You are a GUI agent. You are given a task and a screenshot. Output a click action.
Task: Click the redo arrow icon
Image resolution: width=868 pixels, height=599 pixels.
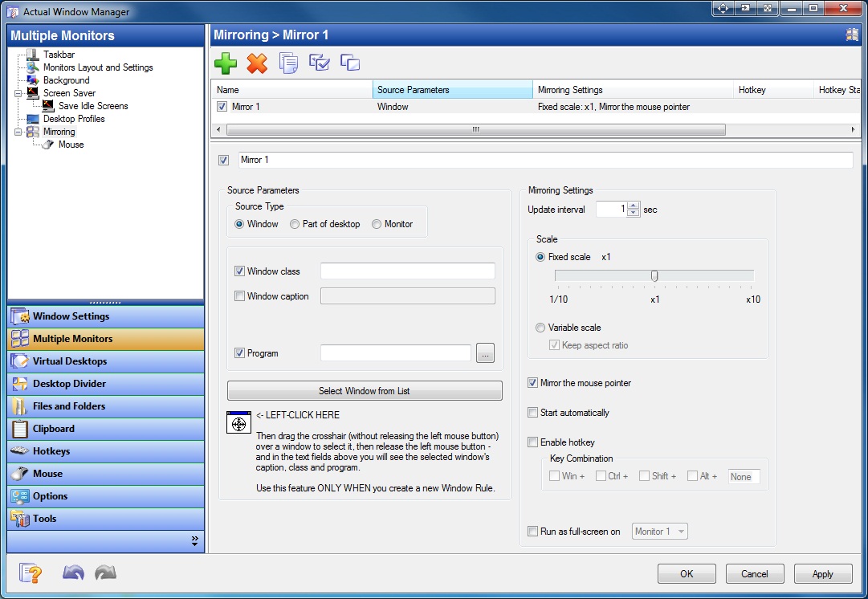coord(106,573)
